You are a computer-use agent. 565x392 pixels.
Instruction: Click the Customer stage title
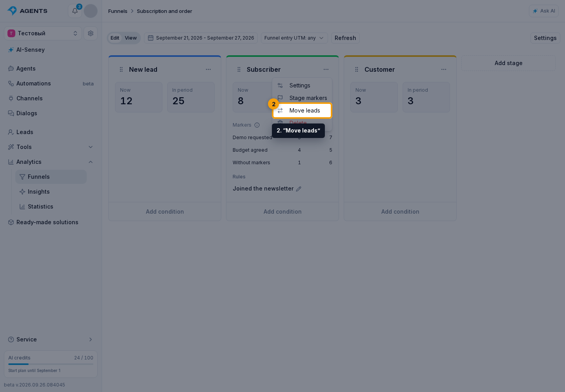pyautogui.click(x=380, y=69)
